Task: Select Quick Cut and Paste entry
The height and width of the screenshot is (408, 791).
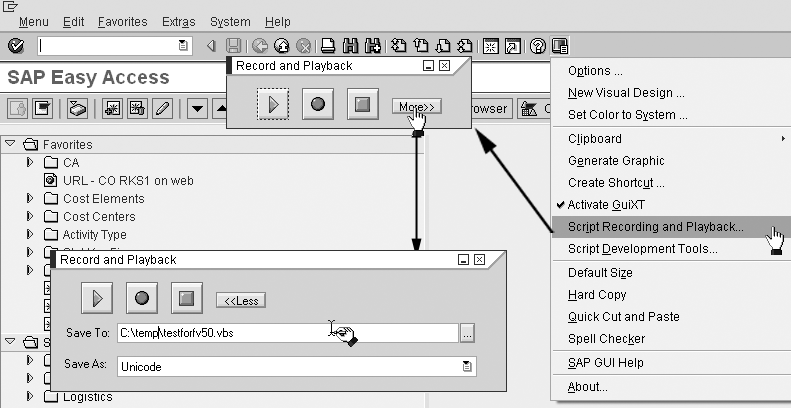Action: [671, 317]
